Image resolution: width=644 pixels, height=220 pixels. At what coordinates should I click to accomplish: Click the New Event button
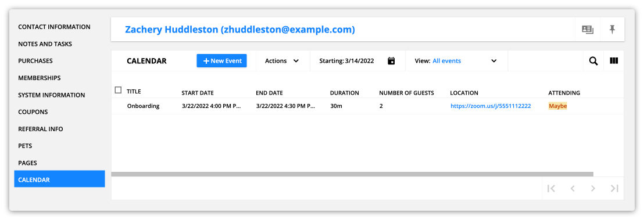point(222,61)
